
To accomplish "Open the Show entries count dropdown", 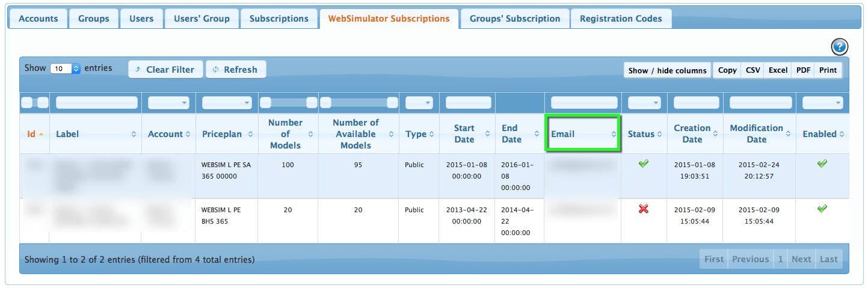I will pos(65,69).
